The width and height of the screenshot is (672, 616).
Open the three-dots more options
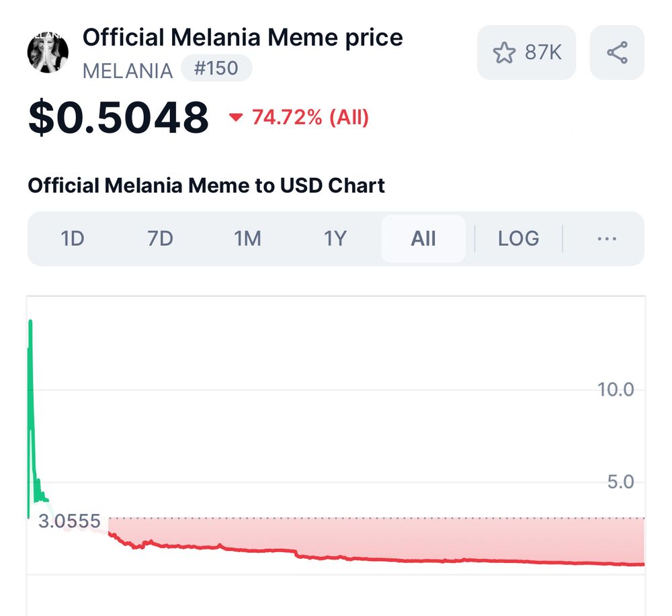[606, 238]
